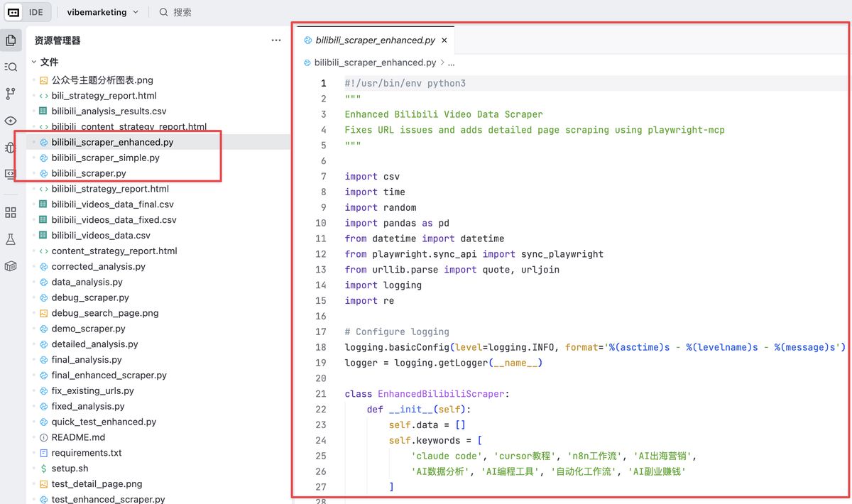852x504 pixels.
Task: Open README.md from the file list
Action: [78, 437]
